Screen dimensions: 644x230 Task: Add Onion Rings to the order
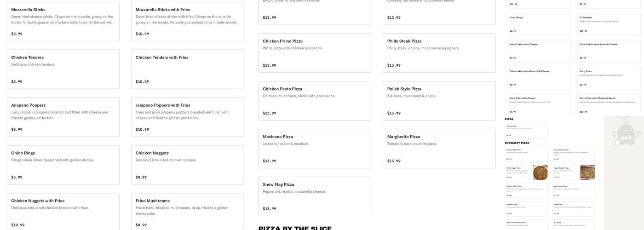(63, 165)
